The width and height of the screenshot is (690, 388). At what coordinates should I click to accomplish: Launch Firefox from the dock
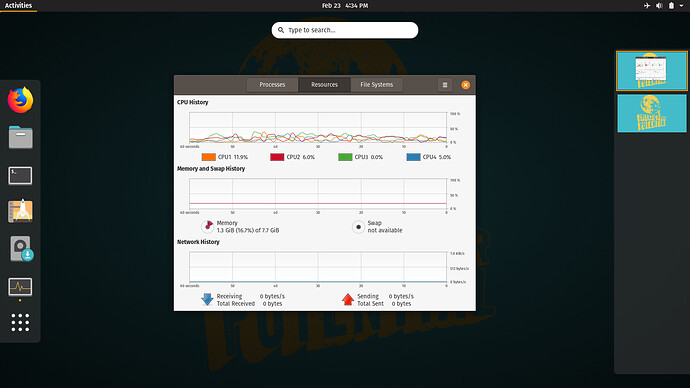pos(20,100)
